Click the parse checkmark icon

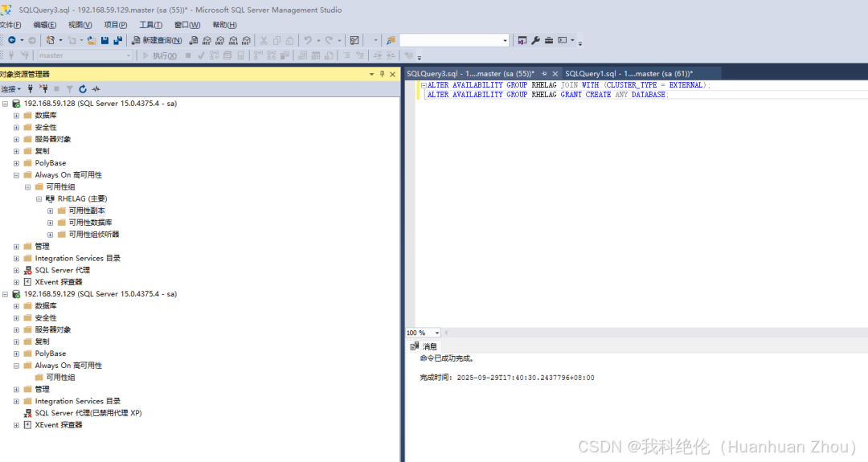[x=201, y=55]
